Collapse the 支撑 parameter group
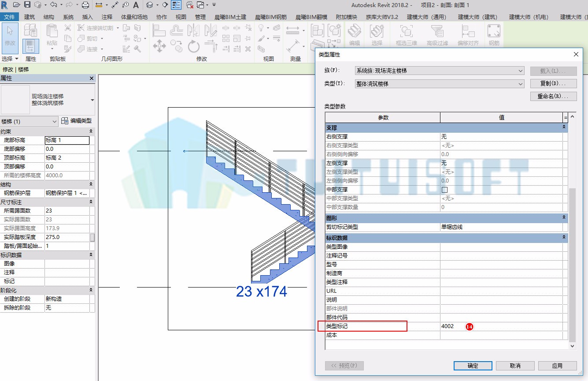This screenshot has width=588, height=381. point(564,127)
